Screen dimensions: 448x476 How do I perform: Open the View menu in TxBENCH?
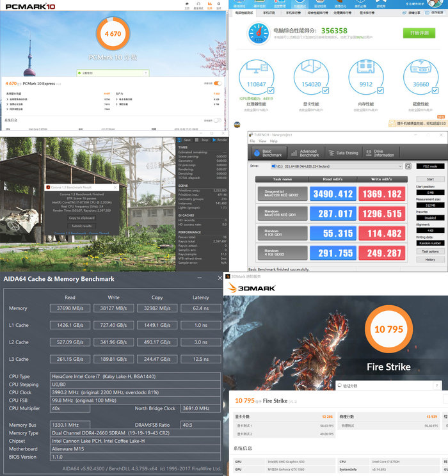click(x=262, y=141)
